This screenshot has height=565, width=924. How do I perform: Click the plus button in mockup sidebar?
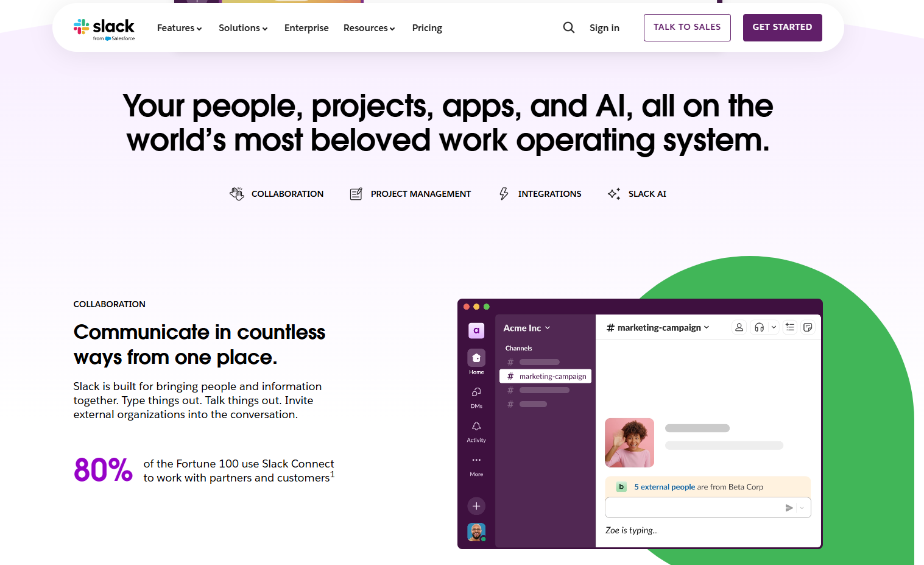coord(476,506)
